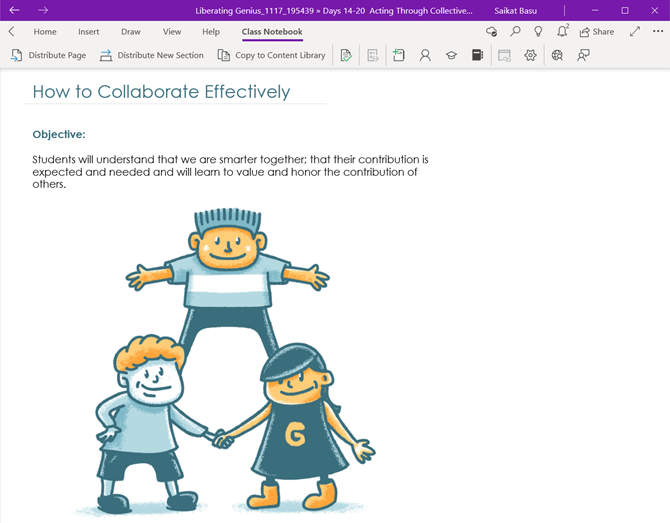Show navigation with left chevron
Image resolution: width=670 pixels, height=523 pixels.
click(x=12, y=32)
